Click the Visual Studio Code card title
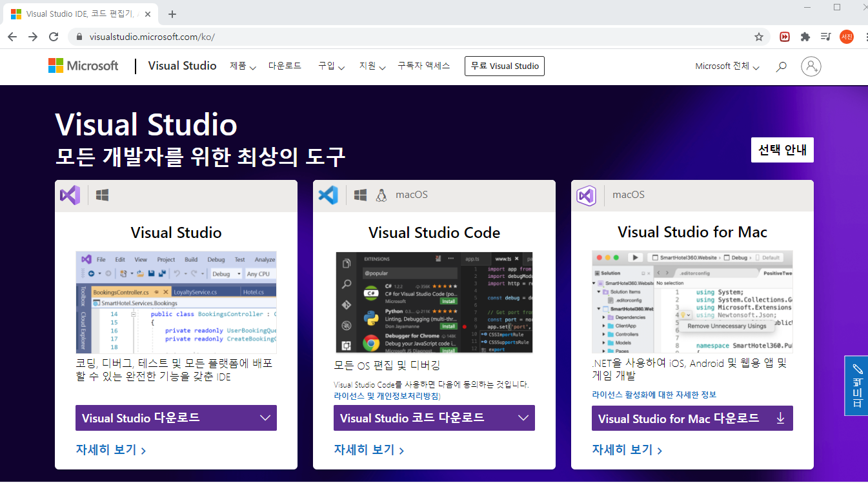 [x=434, y=233]
